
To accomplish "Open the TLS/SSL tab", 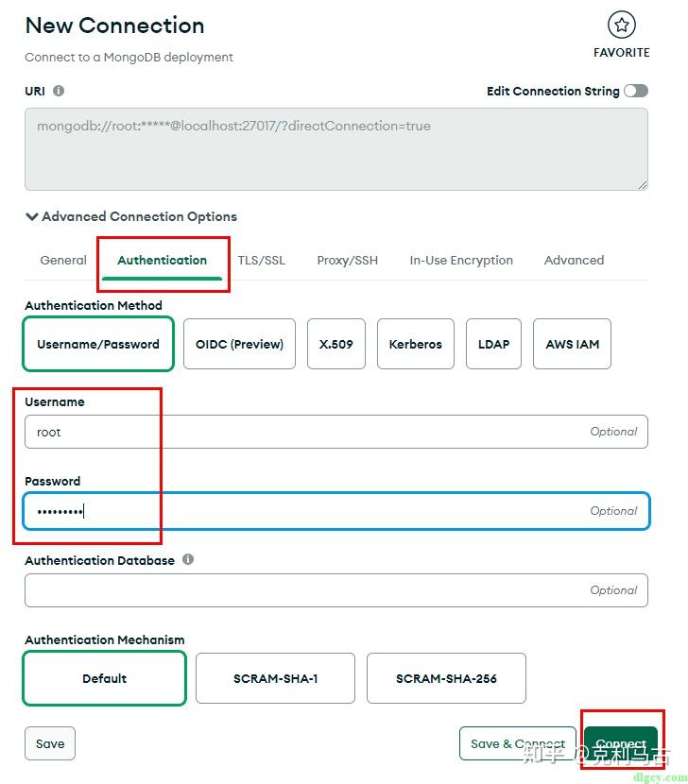I will [262, 260].
